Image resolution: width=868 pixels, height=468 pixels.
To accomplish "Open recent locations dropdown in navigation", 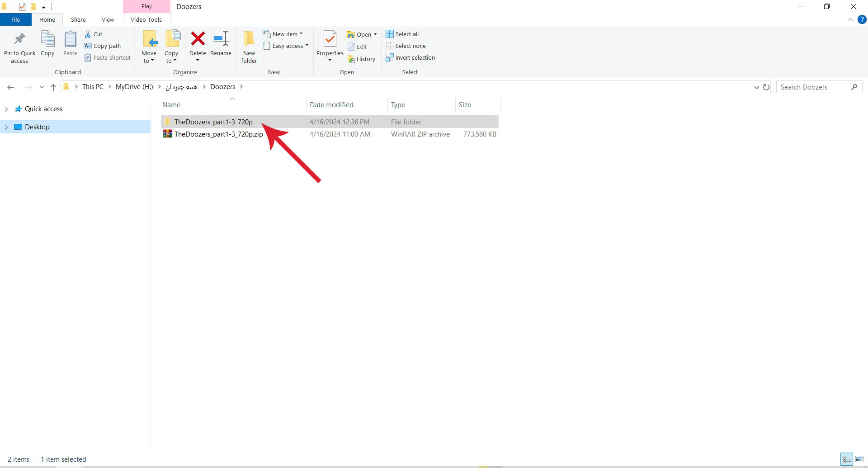I will pyautogui.click(x=42, y=87).
